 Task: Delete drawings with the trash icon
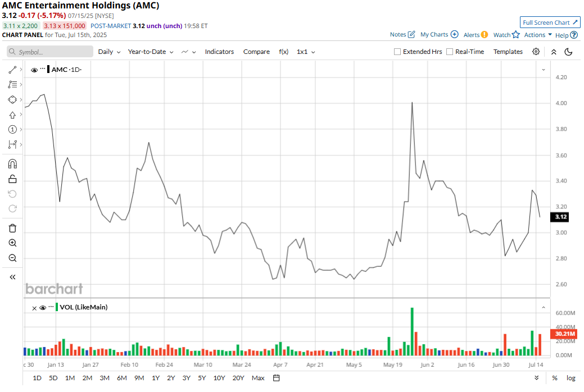pos(12,228)
